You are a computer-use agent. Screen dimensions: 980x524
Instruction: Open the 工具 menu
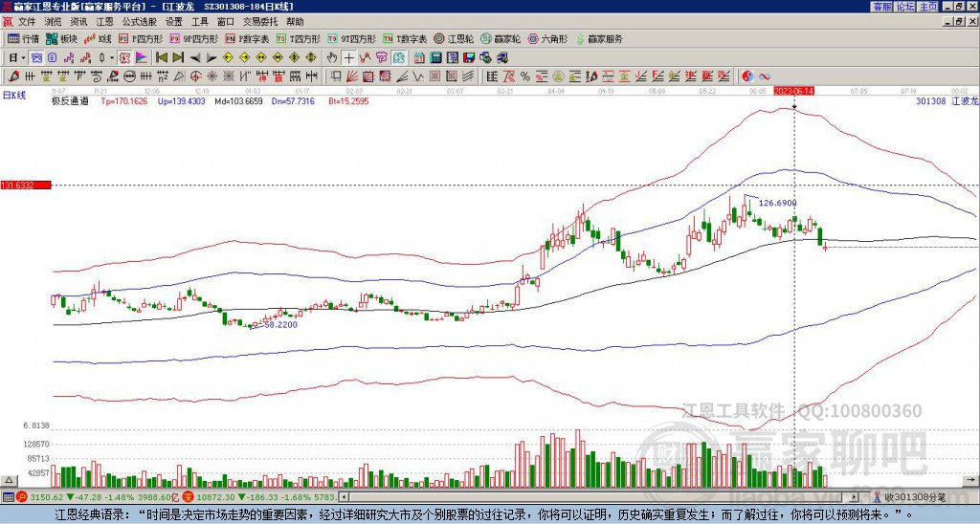(199, 22)
